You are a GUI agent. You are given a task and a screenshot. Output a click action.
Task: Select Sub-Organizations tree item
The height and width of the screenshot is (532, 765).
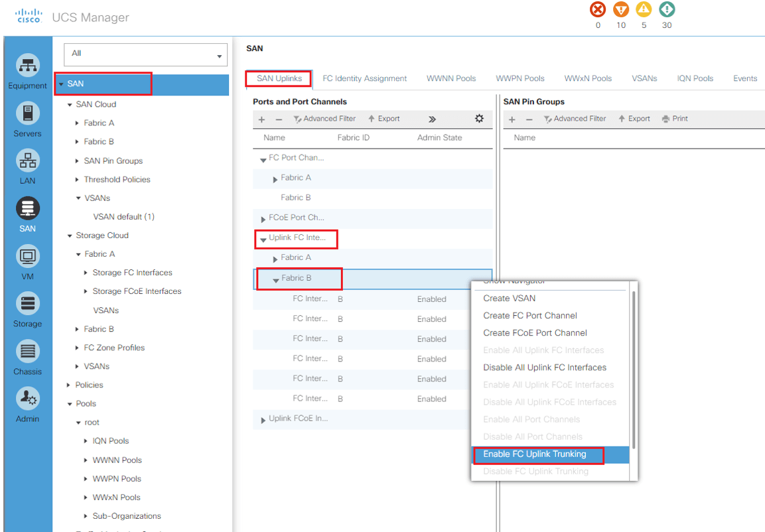[x=126, y=516]
